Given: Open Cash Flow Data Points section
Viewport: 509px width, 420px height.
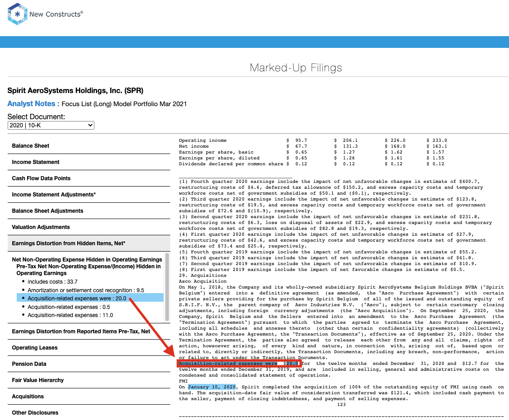Looking at the screenshot, I should coord(89,178).
